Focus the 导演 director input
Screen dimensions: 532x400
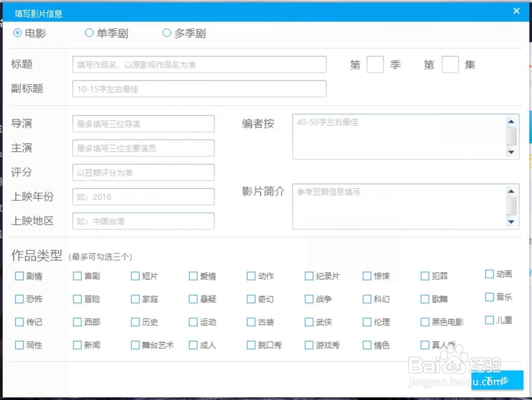[144, 124]
